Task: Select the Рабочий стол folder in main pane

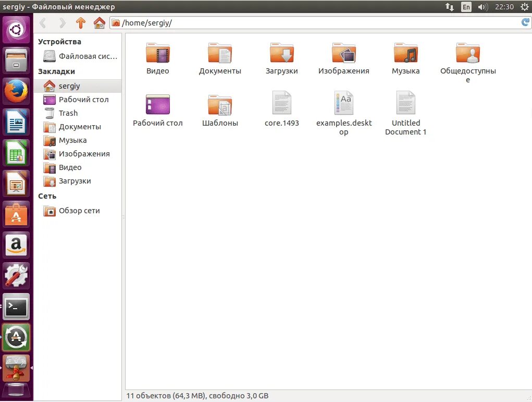Action: coord(158,111)
